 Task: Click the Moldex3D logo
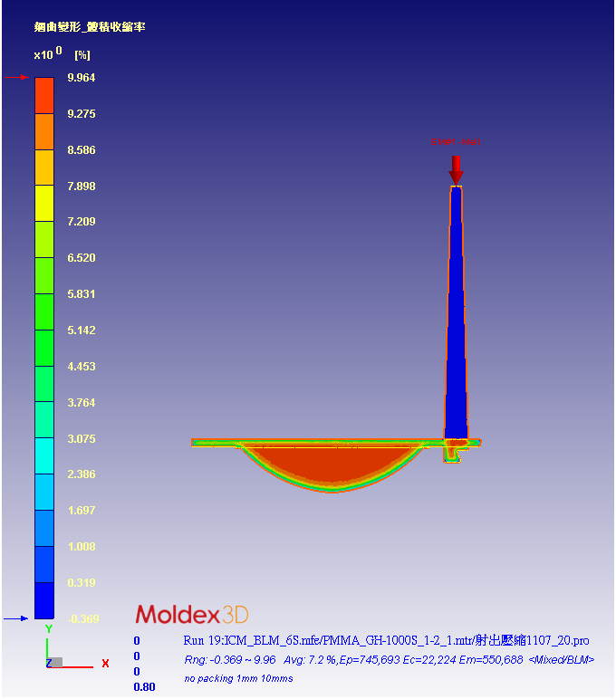192,615
